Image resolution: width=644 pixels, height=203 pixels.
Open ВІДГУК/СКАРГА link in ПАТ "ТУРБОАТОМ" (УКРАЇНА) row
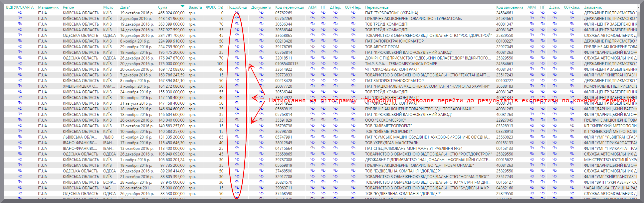coord(20,13)
